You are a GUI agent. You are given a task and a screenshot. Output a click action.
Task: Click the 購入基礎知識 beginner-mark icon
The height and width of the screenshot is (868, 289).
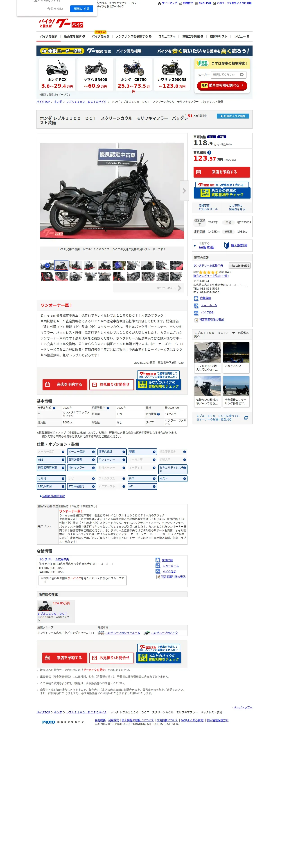point(227,245)
